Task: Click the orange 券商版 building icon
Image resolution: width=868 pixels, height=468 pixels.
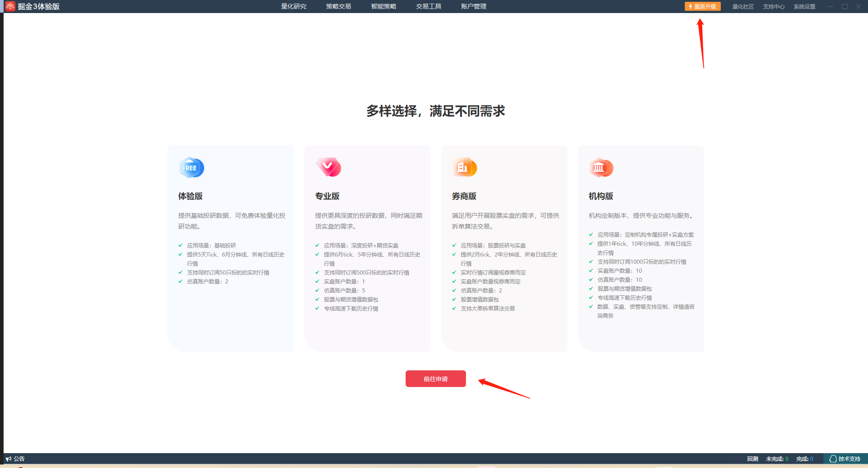Action: [465, 168]
